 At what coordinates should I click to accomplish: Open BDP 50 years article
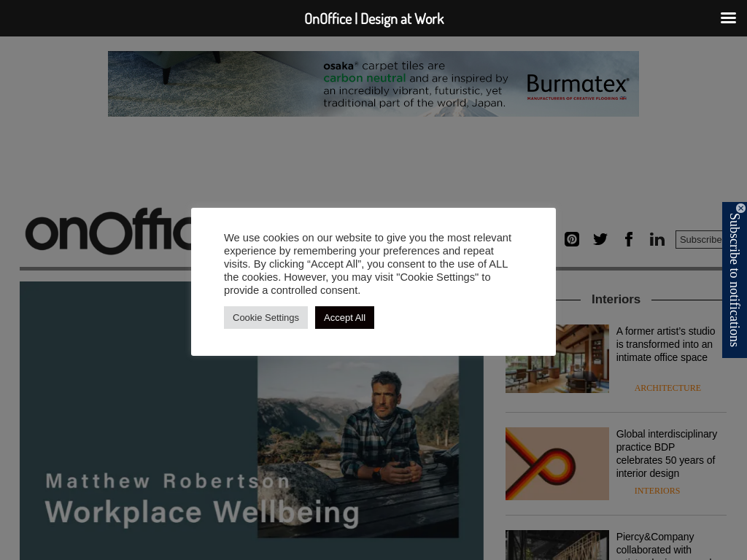pyautogui.click(x=666, y=454)
